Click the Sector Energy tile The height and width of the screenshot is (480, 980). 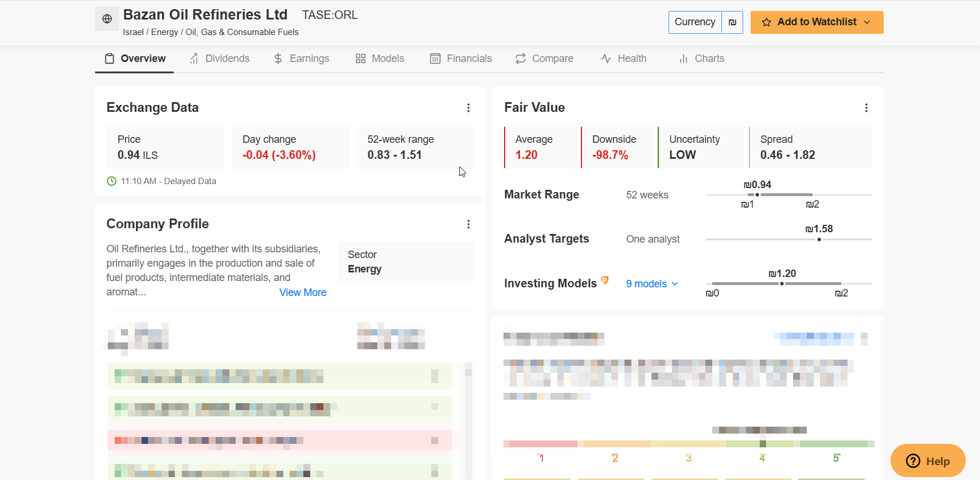pyautogui.click(x=406, y=262)
